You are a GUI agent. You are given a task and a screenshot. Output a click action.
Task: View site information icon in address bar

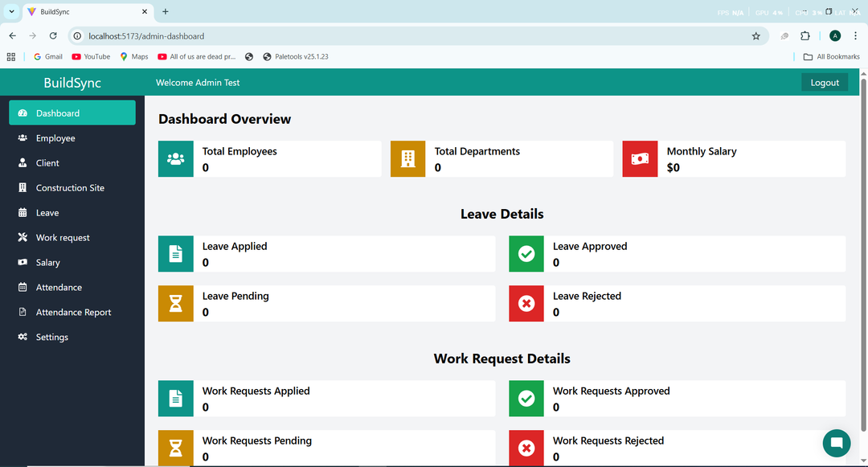pos(77,36)
